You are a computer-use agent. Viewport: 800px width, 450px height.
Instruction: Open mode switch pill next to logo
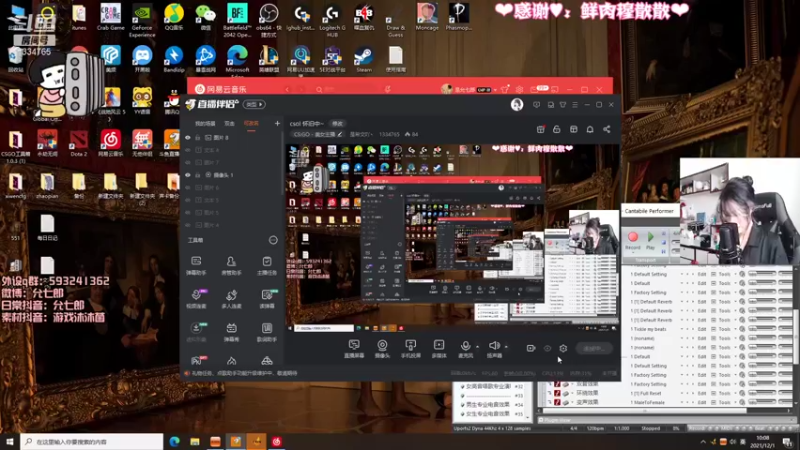pyautogui.click(x=254, y=105)
